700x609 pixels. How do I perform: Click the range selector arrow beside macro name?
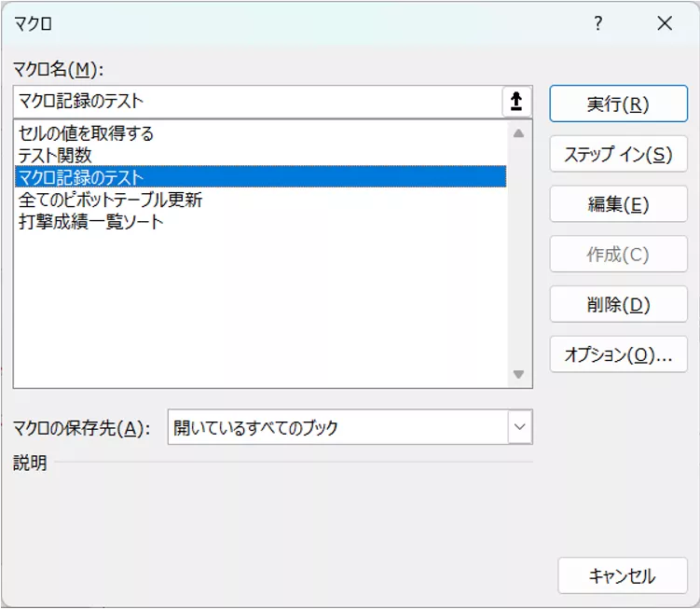(516, 102)
